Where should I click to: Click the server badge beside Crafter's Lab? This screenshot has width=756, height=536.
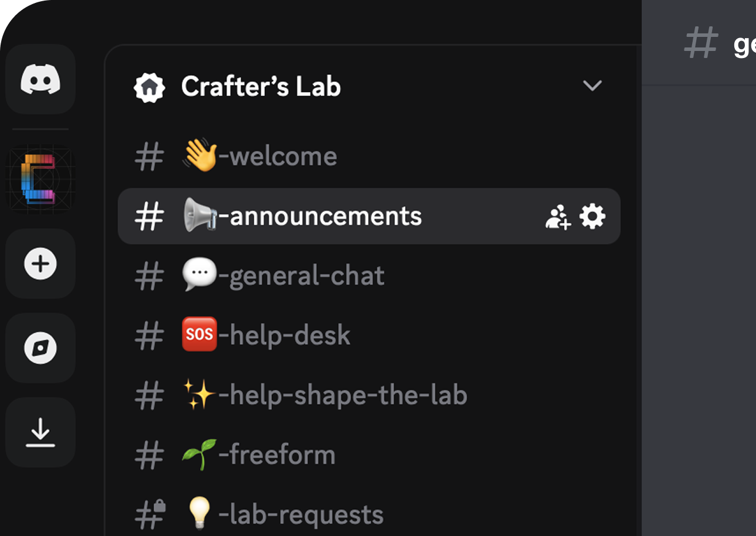149,87
